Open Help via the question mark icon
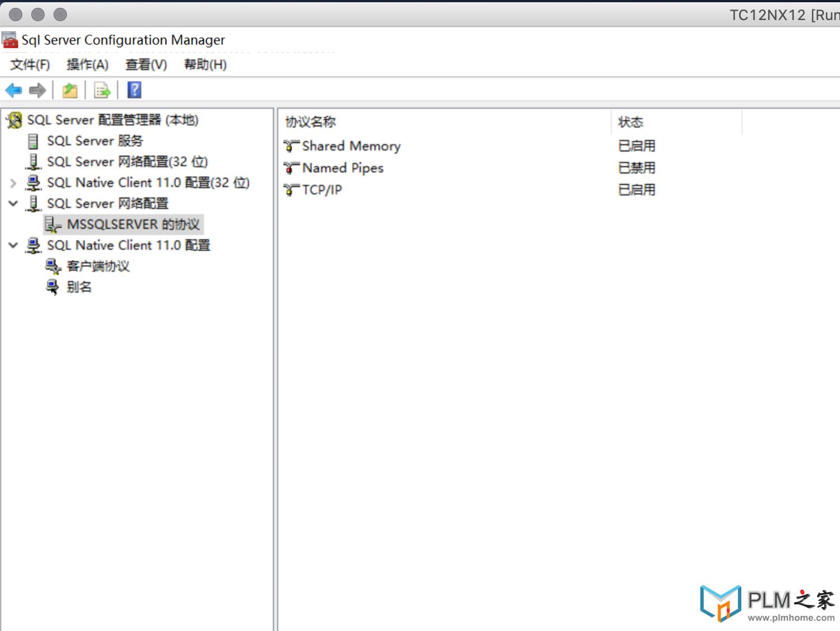 coord(134,90)
